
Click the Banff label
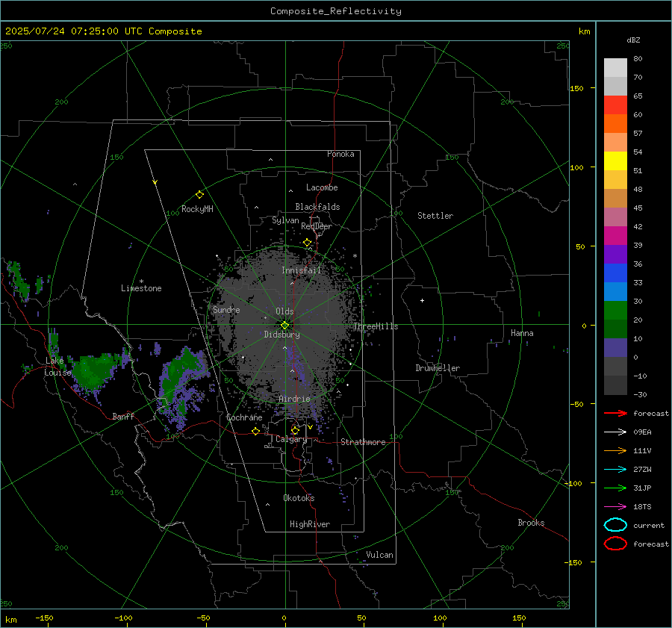point(123,417)
